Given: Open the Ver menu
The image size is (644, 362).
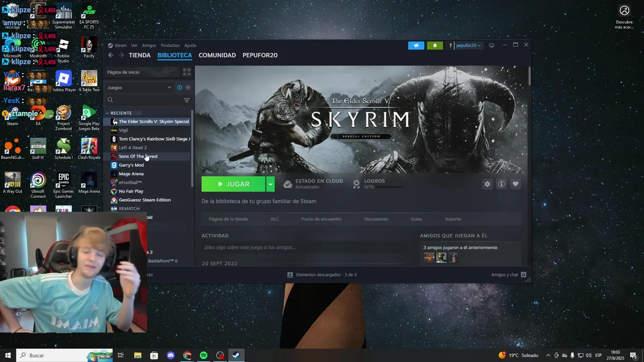Looking at the screenshot, I should 134,45.
